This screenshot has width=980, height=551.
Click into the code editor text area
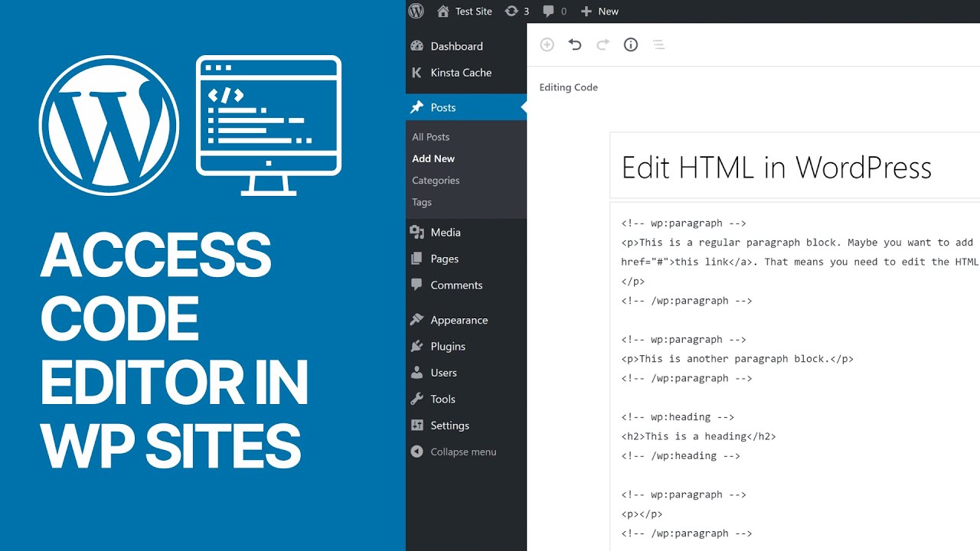tap(795, 377)
